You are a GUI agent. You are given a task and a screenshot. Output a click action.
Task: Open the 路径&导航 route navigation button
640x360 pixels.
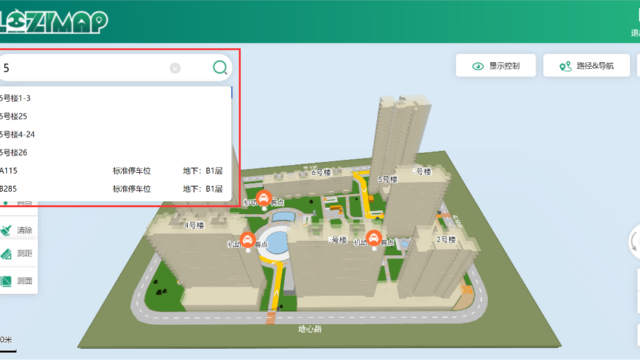tap(586, 66)
